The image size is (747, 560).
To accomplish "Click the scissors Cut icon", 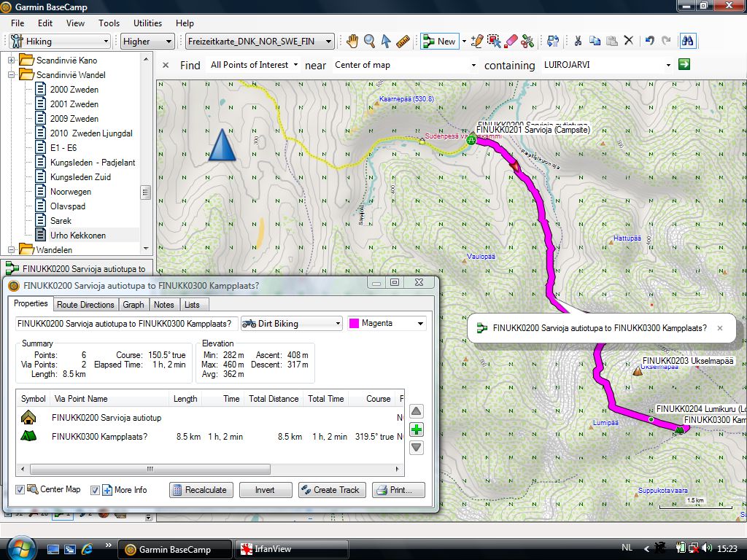I will point(577,42).
